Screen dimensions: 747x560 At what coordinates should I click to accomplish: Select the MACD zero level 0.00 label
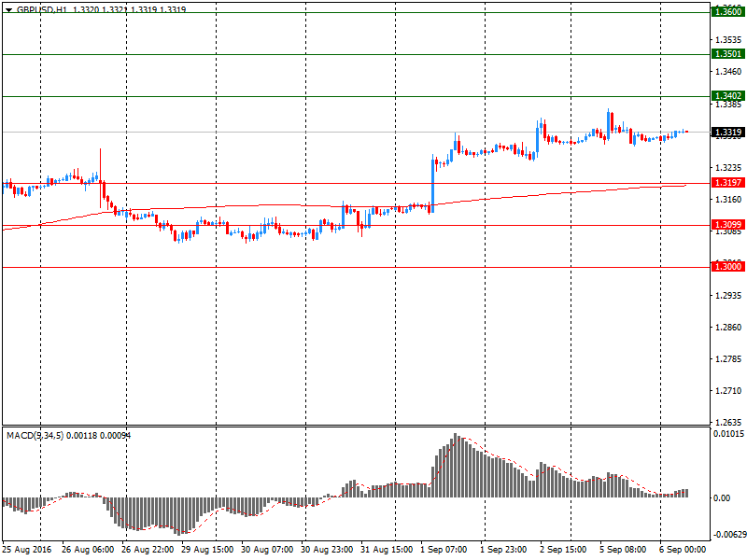click(x=721, y=497)
